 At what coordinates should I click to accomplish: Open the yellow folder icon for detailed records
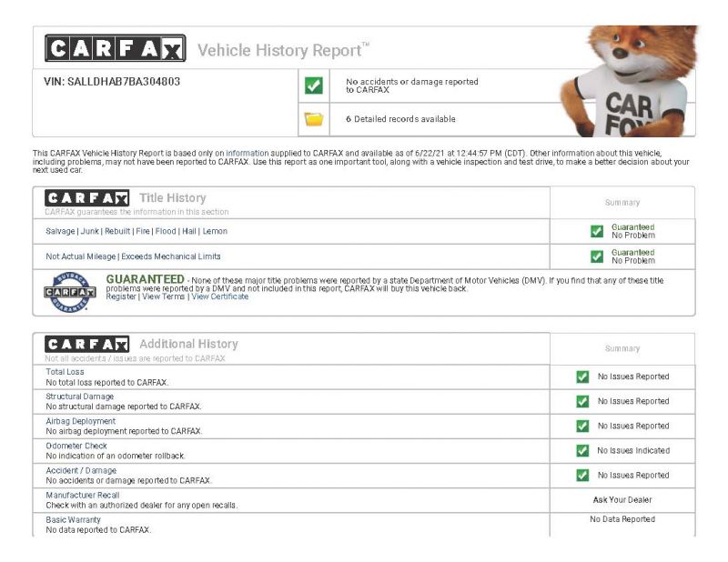314,119
